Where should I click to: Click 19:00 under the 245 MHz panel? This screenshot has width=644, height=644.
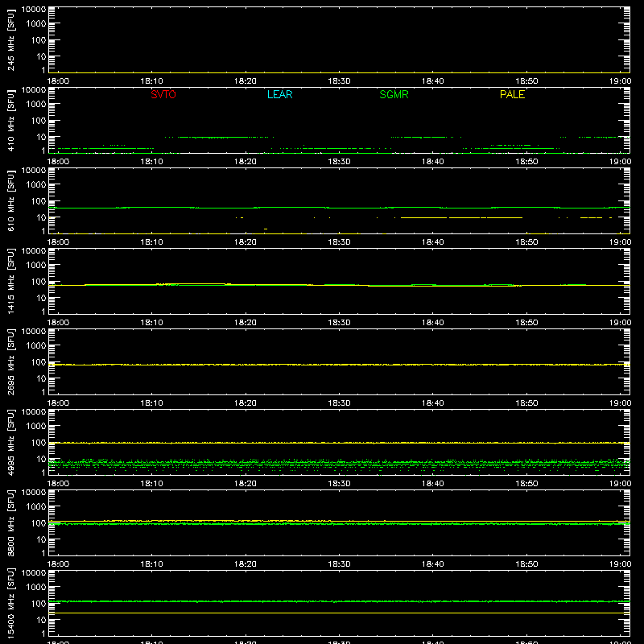[620, 81]
